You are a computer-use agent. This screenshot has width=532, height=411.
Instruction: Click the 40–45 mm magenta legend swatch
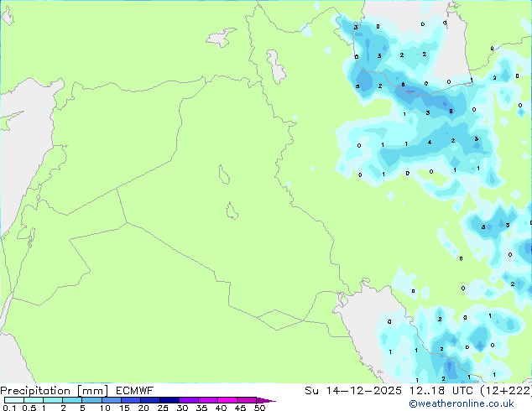[227, 400]
